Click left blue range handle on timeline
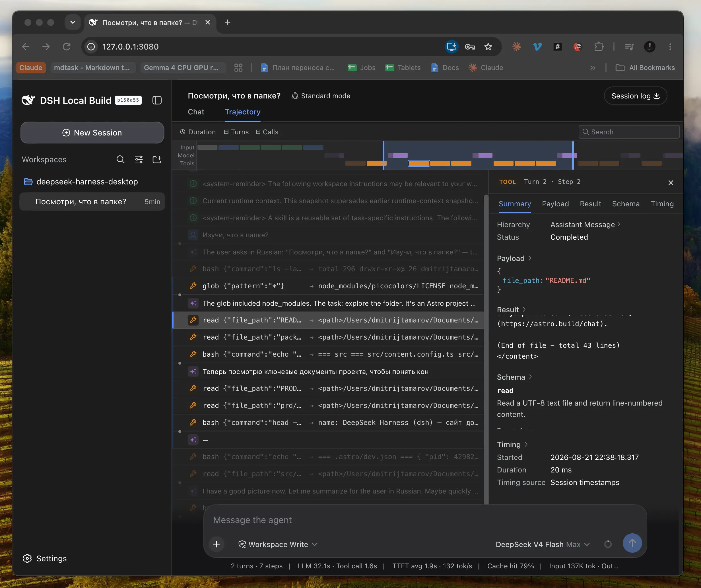Viewport: 701px width, 588px height. tap(383, 155)
